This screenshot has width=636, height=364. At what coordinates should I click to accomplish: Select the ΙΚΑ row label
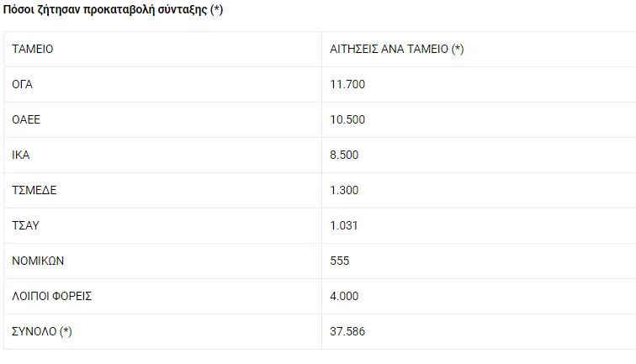click(21, 155)
